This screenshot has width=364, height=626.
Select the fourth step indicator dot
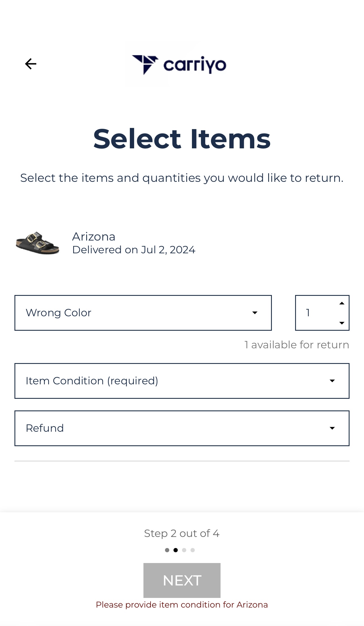click(x=192, y=550)
